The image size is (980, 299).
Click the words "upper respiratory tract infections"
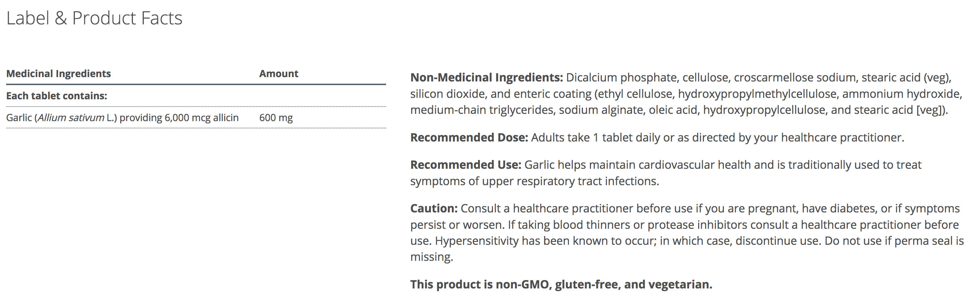point(570,181)
